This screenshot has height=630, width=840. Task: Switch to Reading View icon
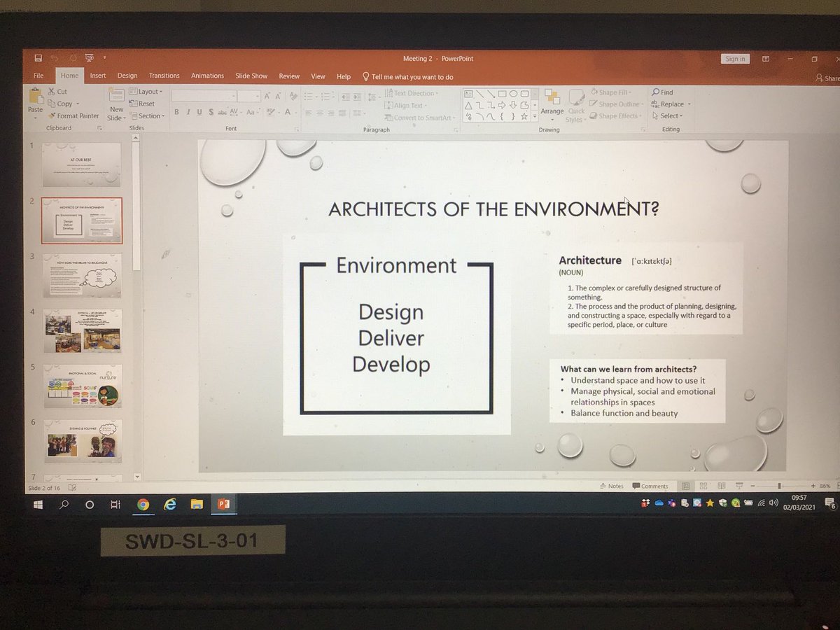[722, 486]
